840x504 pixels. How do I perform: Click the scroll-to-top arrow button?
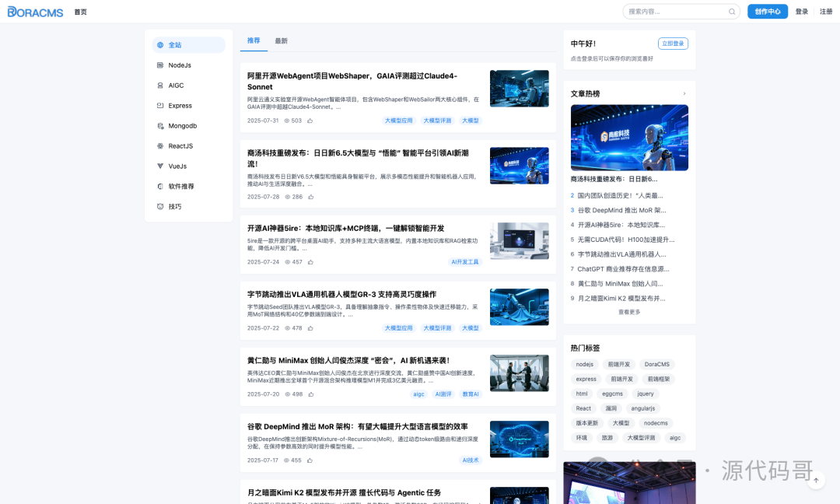[816, 481]
